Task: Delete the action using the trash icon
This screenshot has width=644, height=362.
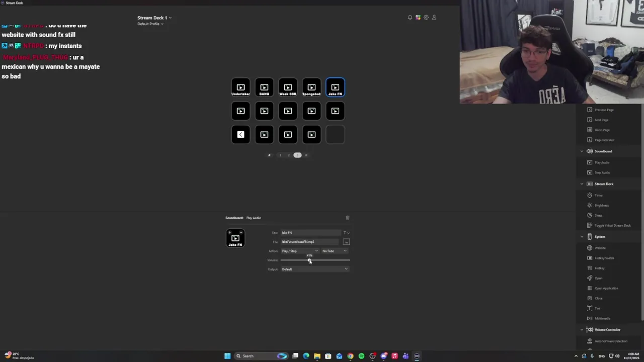Action: pyautogui.click(x=347, y=218)
